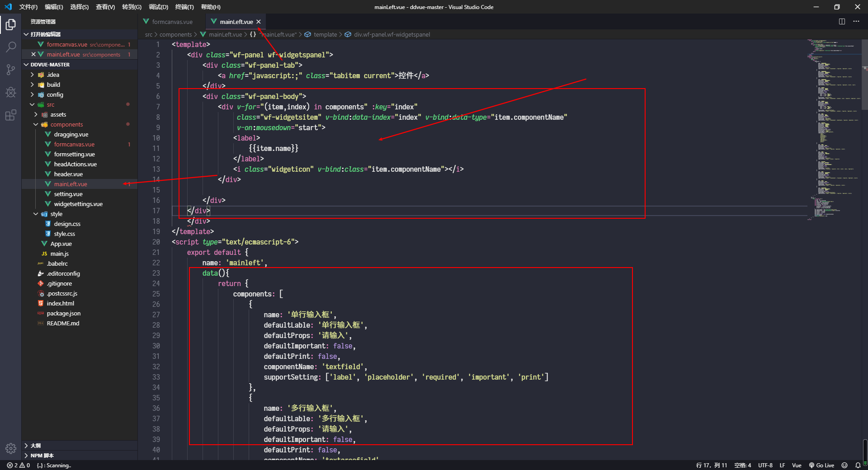Open the 查看(V) menu
This screenshot has height=470, width=868.
(105, 7)
